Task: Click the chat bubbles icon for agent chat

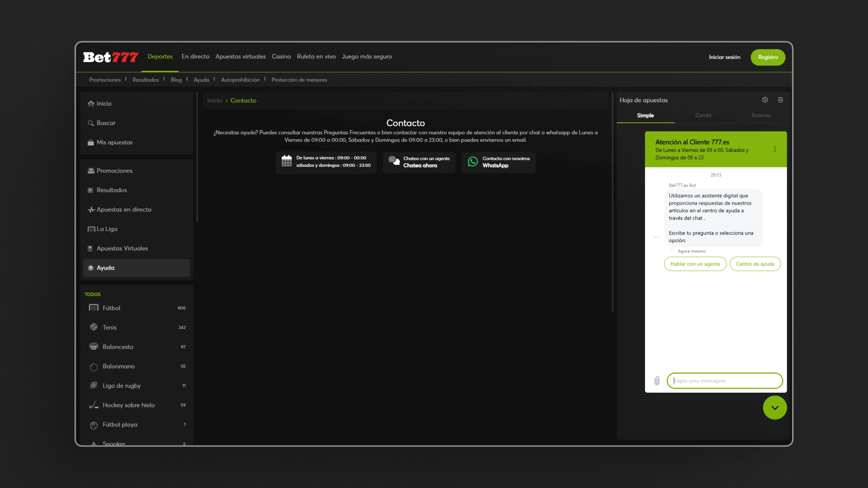Action: pyautogui.click(x=394, y=161)
